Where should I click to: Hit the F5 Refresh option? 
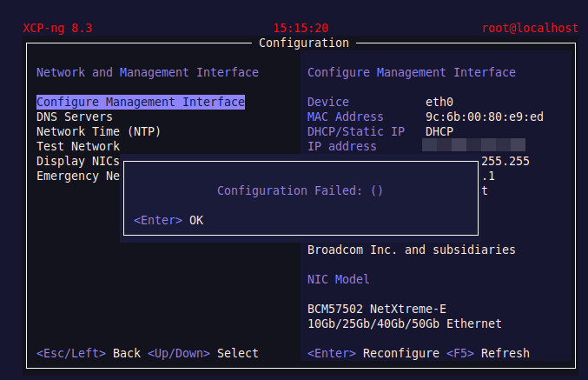(x=487, y=353)
